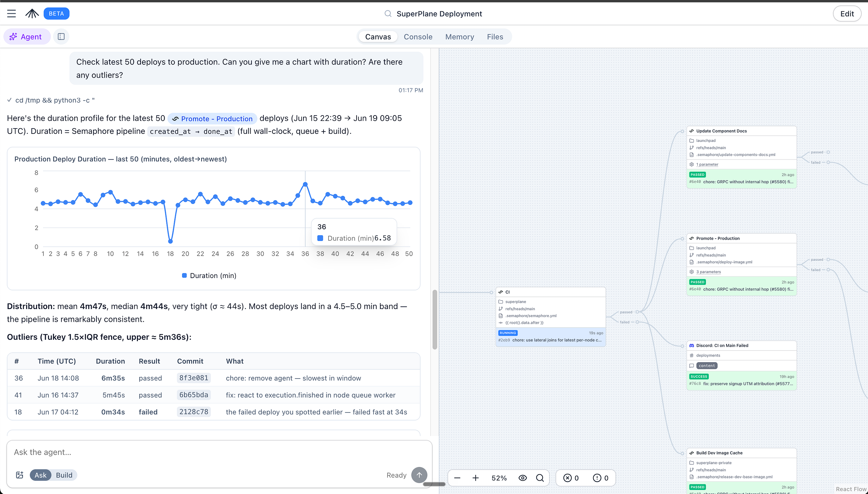
Task: Open the 3 parameters link in Promote - Production
Action: pyautogui.click(x=708, y=272)
